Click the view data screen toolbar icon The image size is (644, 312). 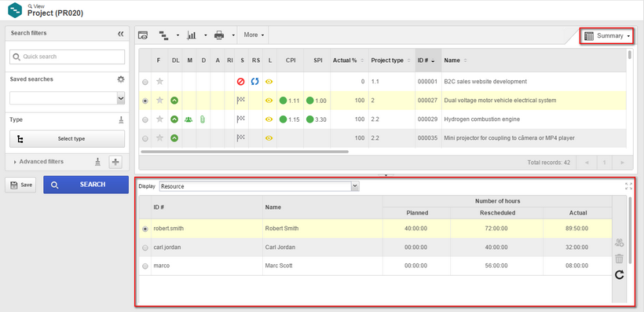click(143, 35)
